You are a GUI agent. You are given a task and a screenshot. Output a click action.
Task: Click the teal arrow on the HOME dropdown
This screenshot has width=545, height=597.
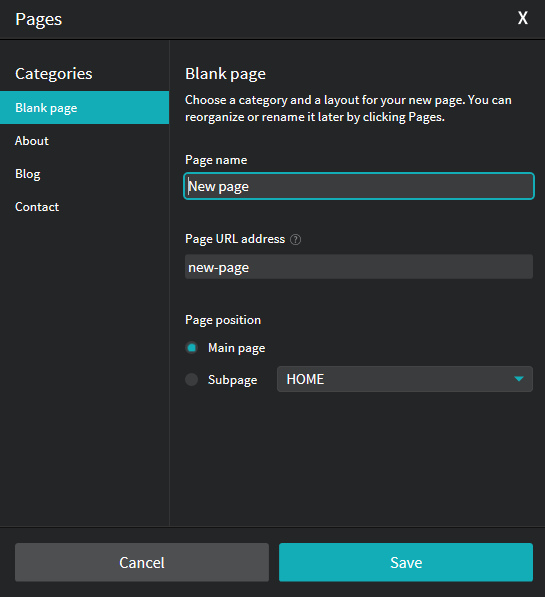point(519,379)
